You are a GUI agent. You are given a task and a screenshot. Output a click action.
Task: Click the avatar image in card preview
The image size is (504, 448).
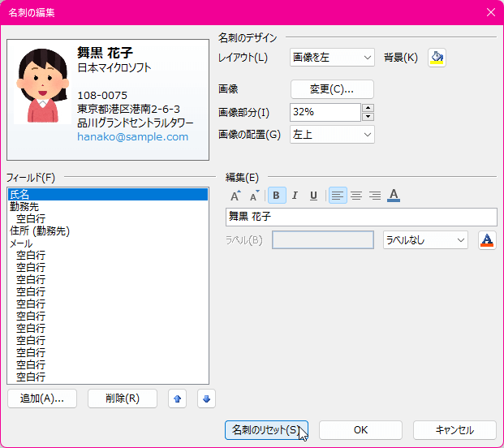pyautogui.click(x=42, y=86)
